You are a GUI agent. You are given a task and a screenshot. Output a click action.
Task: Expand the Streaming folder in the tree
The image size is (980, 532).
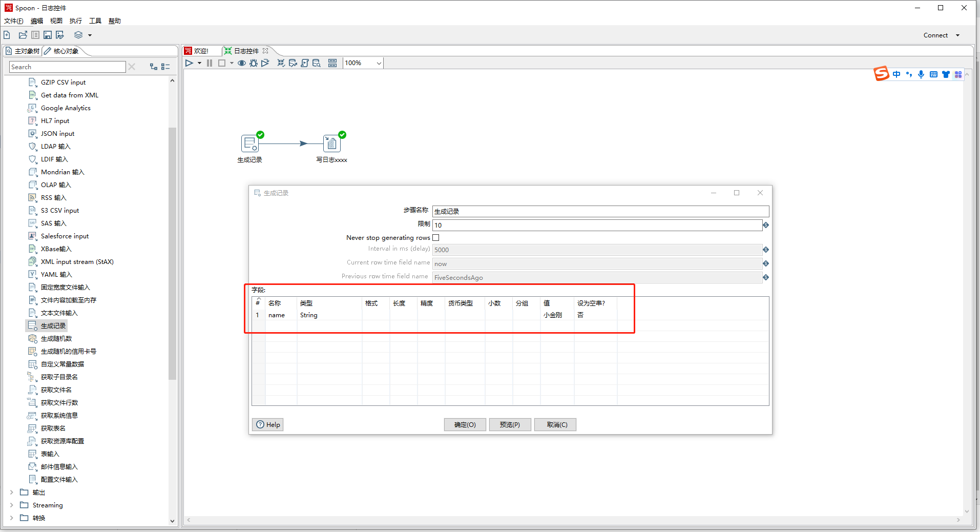[12, 505]
